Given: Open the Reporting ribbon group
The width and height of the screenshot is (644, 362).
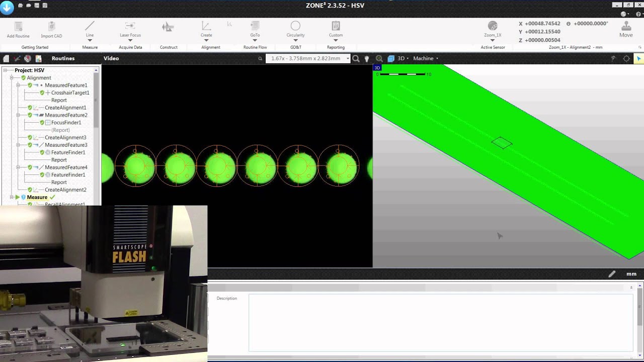Looking at the screenshot, I should point(336,47).
